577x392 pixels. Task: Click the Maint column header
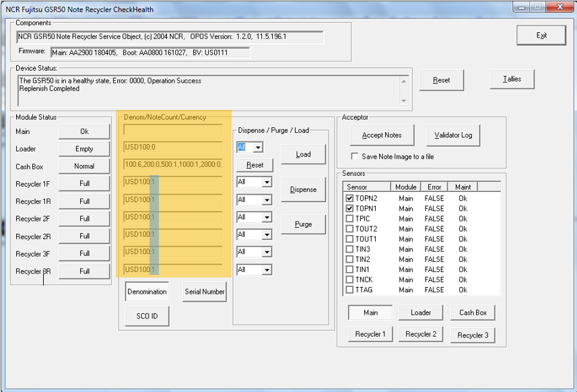[x=463, y=187]
